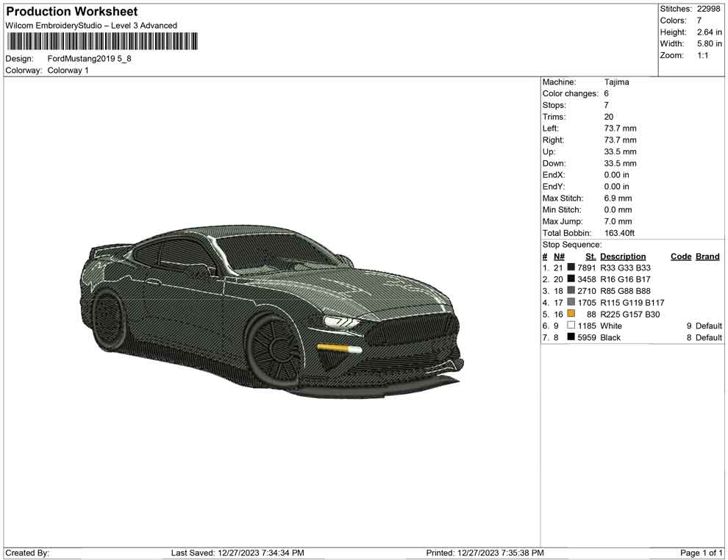Click the stitches count 22998
728x560 pixels.
coord(708,9)
